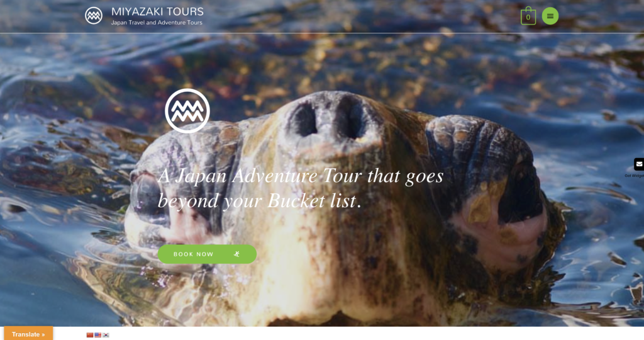Click the Japan Travel and Adventure Tours tagline
The height and width of the screenshot is (340, 644).
tap(157, 23)
